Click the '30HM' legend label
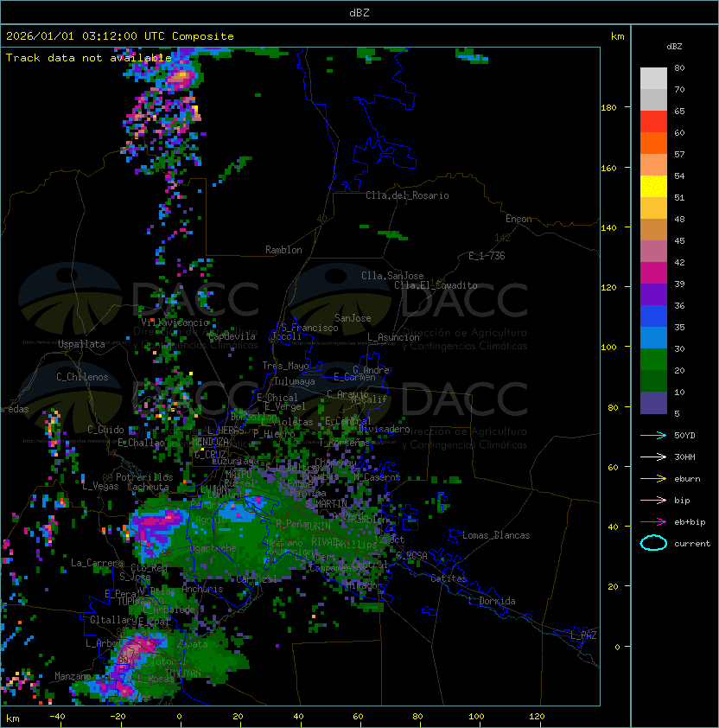This screenshot has width=719, height=728. pyautogui.click(x=684, y=457)
